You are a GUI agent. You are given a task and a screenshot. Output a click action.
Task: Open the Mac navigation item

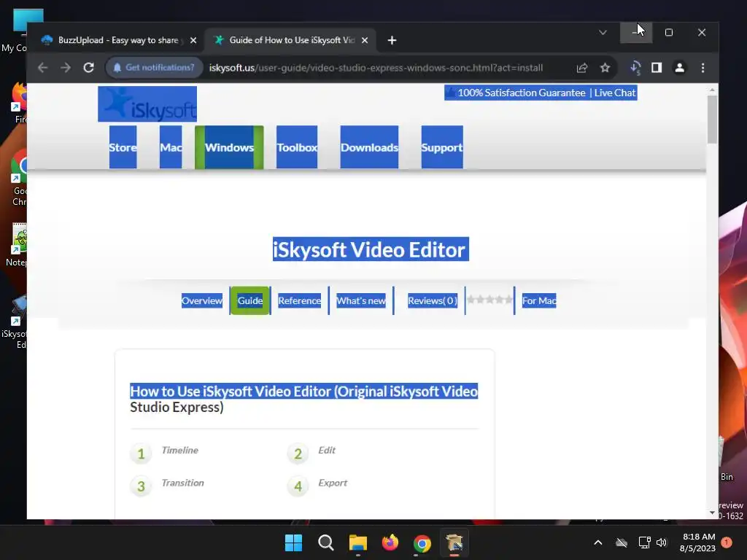(171, 147)
